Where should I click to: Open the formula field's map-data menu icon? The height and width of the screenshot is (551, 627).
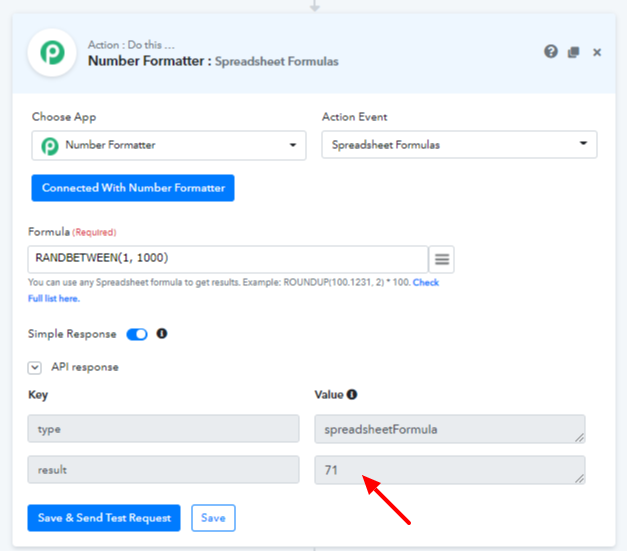tap(441, 259)
